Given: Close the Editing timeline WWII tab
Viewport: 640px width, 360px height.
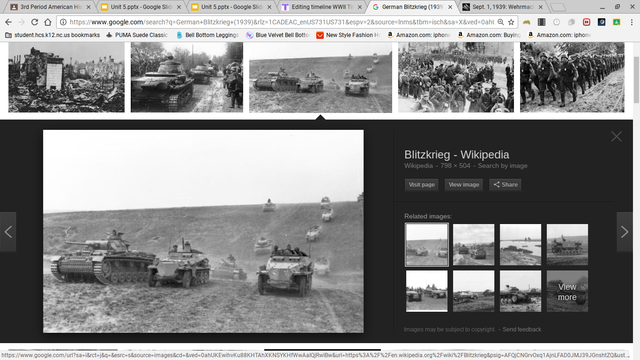Looking at the screenshot, I should pos(360,7).
